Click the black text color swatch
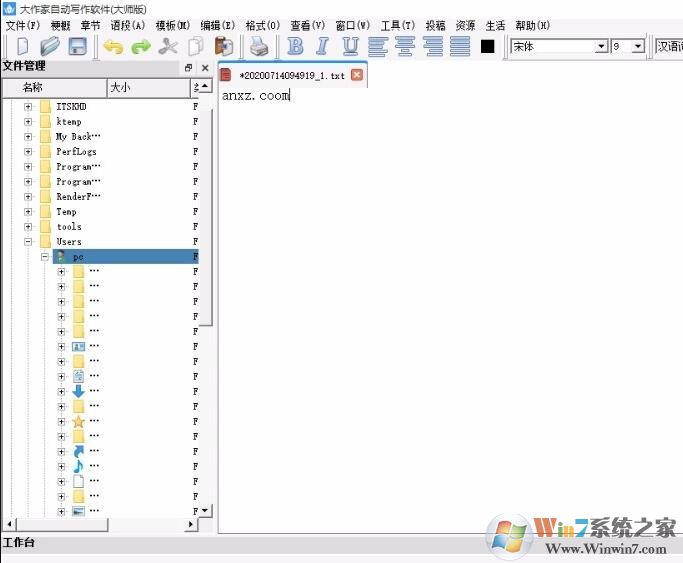The width and height of the screenshot is (683, 563). (x=488, y=46)
